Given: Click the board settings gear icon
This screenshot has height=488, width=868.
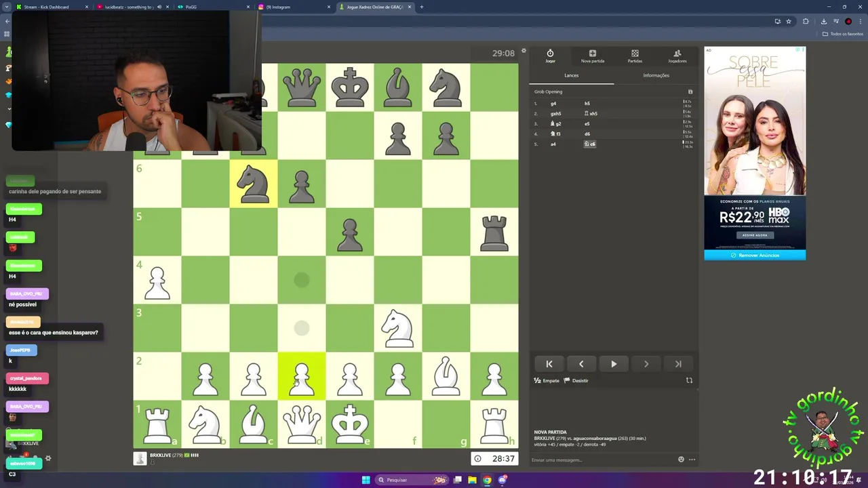Looking at the screenshot, I should point(524,51).
